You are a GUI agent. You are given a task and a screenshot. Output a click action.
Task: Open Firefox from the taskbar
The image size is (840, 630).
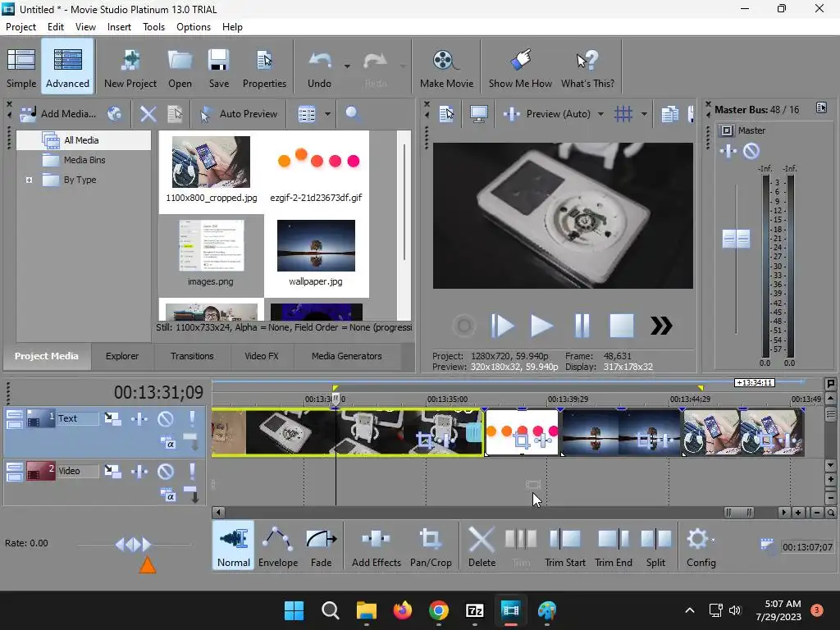point(402,610)
